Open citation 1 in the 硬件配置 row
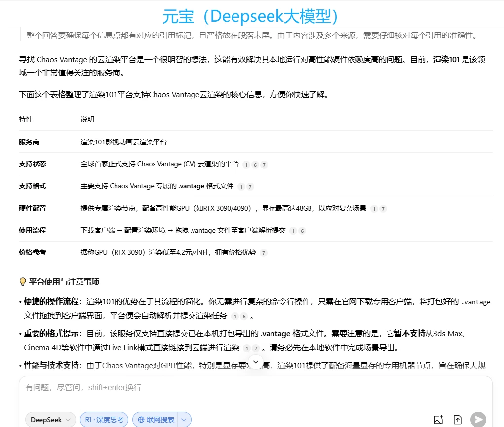Viewport: 504px width, 427px height. [x=374, y=209]
